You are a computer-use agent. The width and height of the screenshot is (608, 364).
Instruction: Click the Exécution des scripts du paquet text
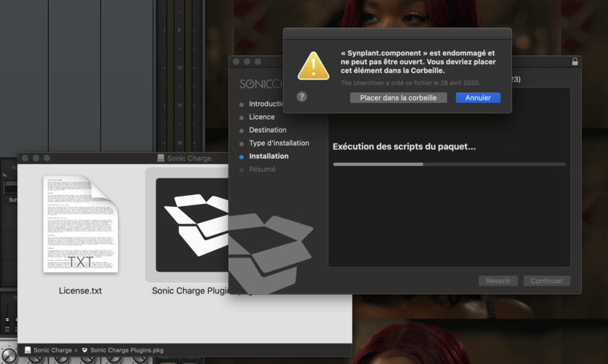click(404, 146)
